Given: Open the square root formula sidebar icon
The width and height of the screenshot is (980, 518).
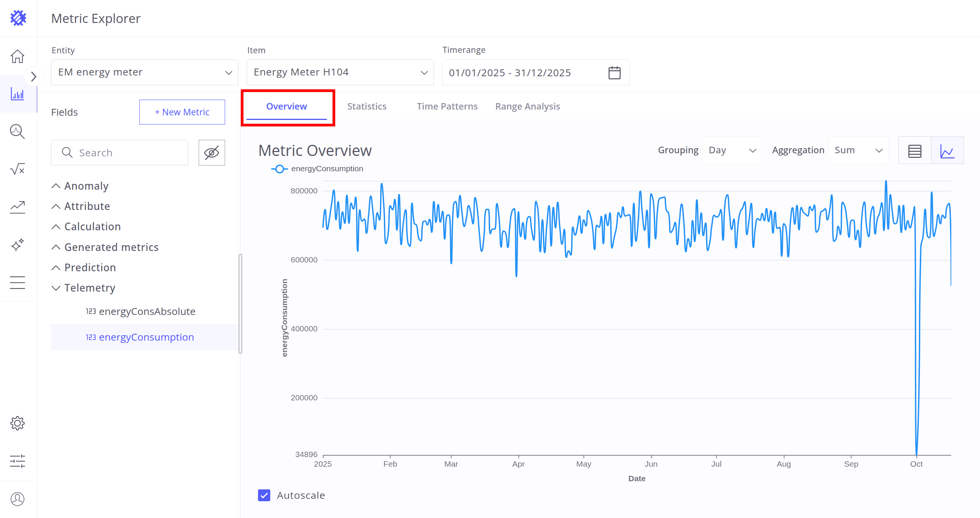Looking at the screenshot, I should [x=18, y=169].
